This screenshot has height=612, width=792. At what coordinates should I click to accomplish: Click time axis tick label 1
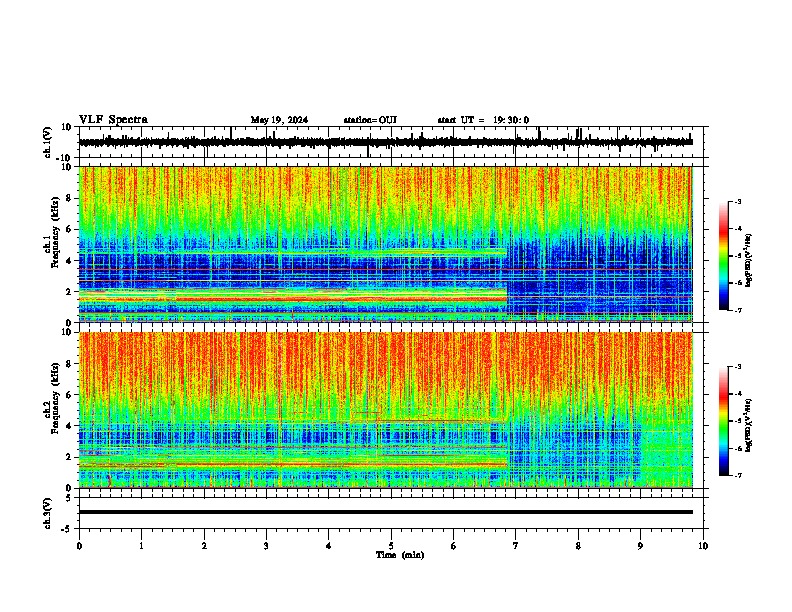(141, 546)
